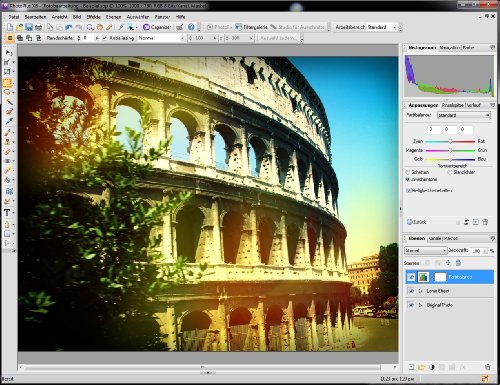Select the highlighted Selection tool in the toolbox
500x385 pixels.
[7, 82]
